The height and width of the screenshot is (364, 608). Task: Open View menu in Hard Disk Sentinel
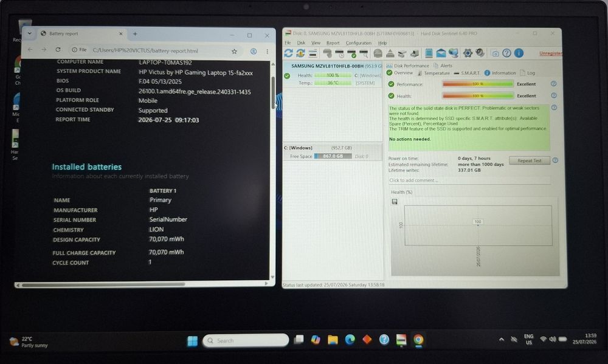point(316,43)
